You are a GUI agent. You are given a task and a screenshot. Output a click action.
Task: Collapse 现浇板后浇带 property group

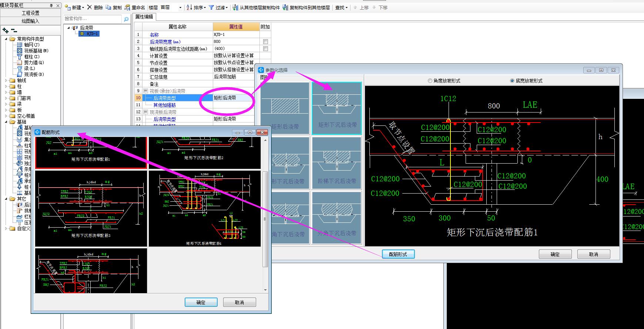[146, 112]
